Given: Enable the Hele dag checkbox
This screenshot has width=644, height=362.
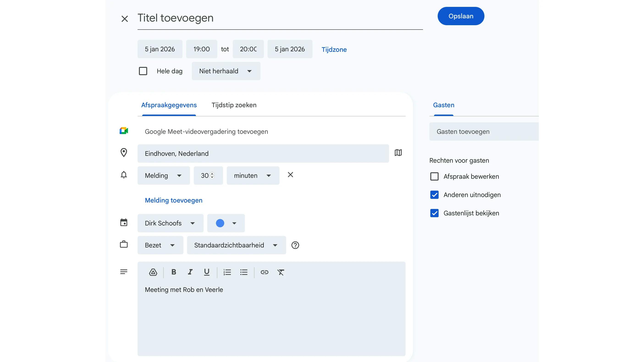Looking at the screenshot, I should 143,71.
